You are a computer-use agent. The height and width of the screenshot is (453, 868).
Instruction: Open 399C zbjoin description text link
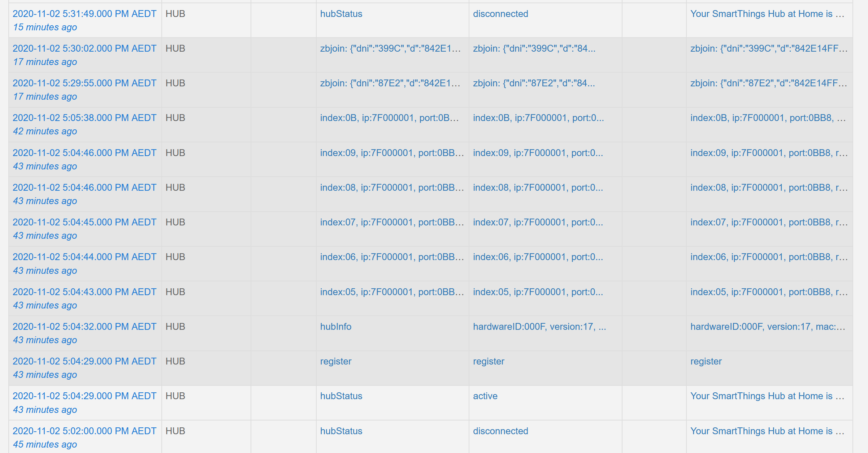pyautogui.click(x=769, y=48)
